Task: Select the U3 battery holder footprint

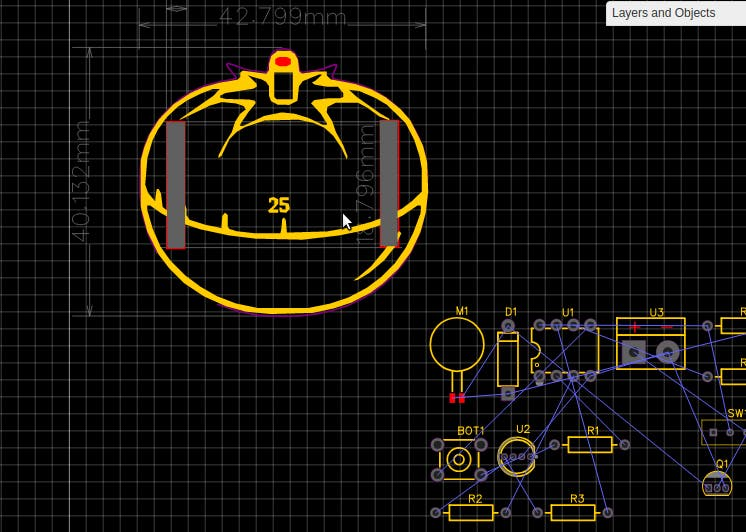Action: click(650, 344)
